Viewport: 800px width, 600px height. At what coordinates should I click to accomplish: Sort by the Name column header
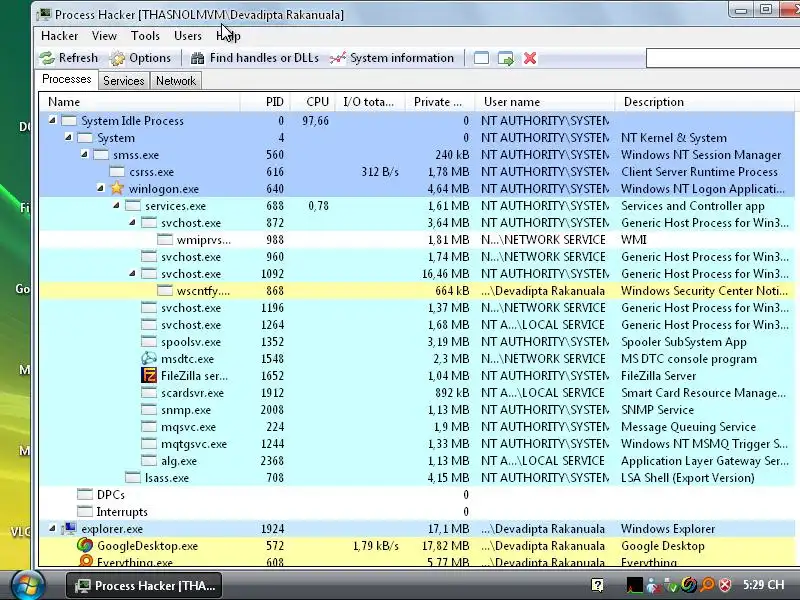pyautogui.click(x=139, y=102)
